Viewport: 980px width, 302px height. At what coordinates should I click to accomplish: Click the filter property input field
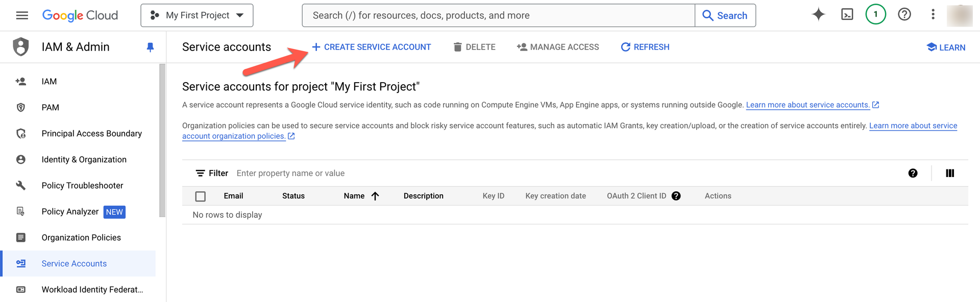(x=408, y=173)
